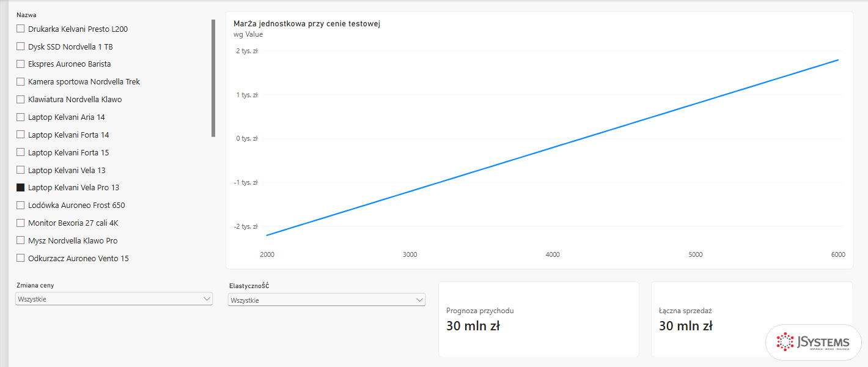Image resolution: width=868 pixels, height=367 pixels.
Task: Click the 2000 x-axis label
Action: tap(267, 254)
